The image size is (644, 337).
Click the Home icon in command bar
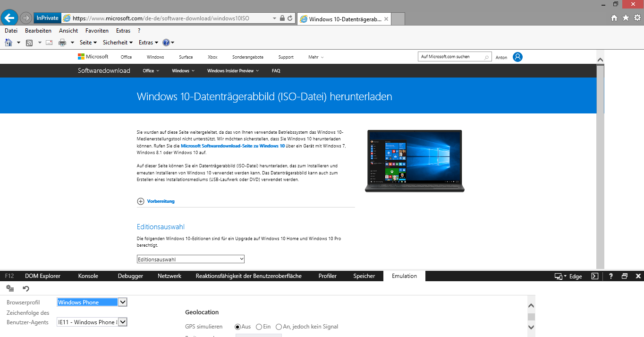tap(8, 43)
